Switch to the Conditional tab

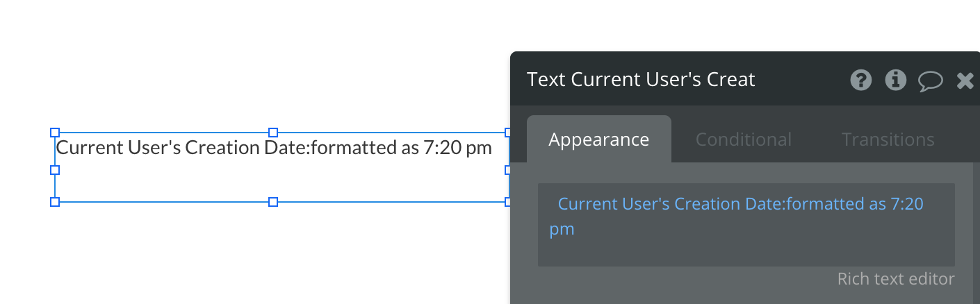pos(743,140)
